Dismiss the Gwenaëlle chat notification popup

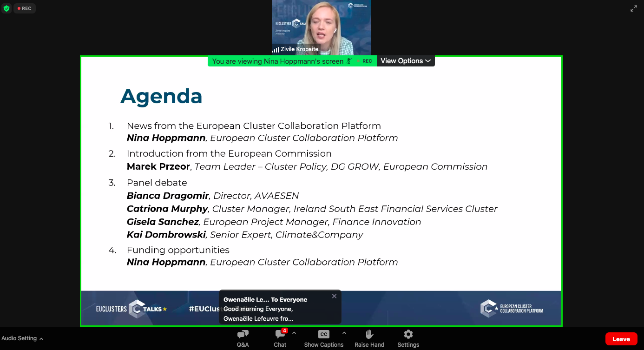[x=334, y=296]
